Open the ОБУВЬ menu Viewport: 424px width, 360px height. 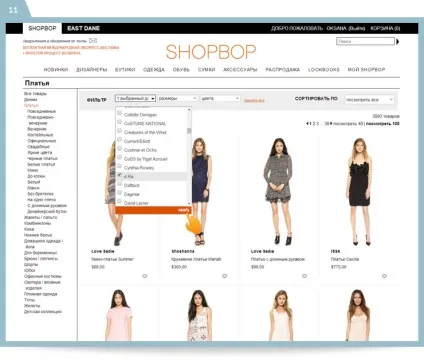[181, 70]
